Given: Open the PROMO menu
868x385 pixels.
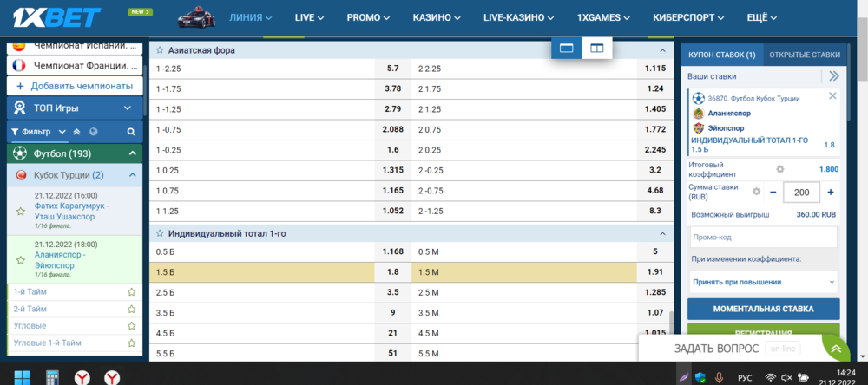Looking at the screenshot, I should point(368,17).
